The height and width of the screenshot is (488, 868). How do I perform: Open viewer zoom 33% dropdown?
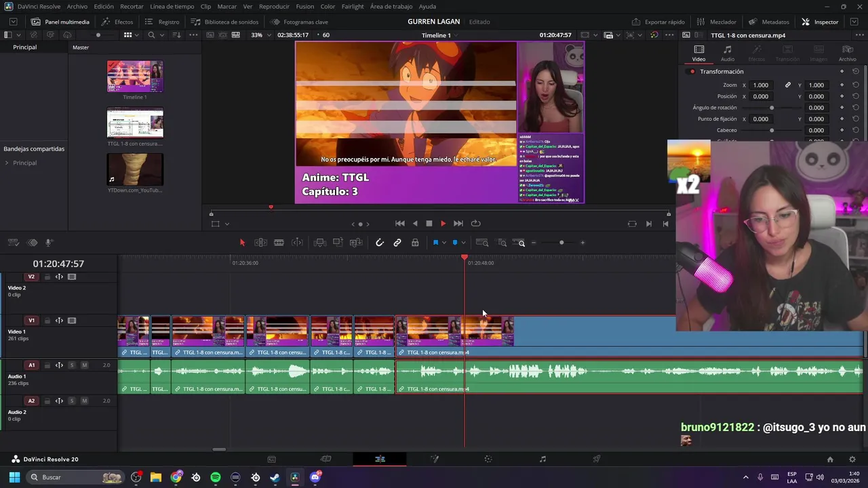point(259,35)
